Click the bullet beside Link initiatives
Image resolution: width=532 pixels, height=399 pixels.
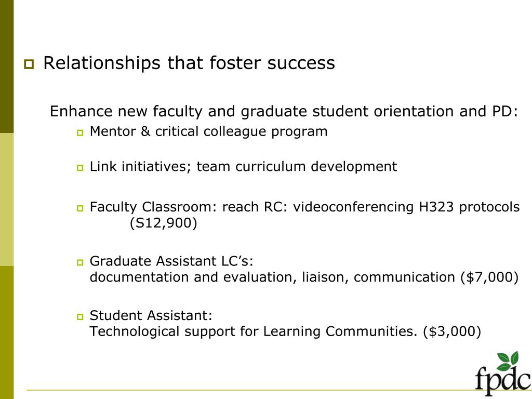click(x=80, y=168)
